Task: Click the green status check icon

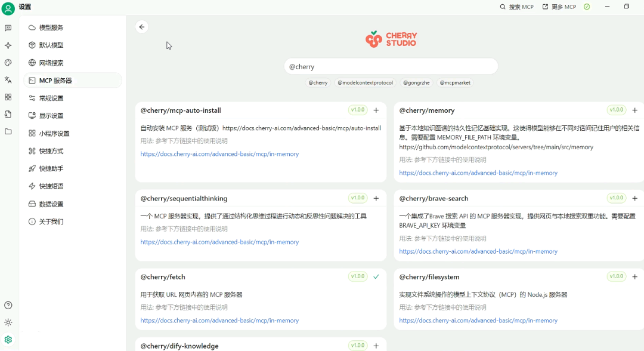Action: point(587,7)
